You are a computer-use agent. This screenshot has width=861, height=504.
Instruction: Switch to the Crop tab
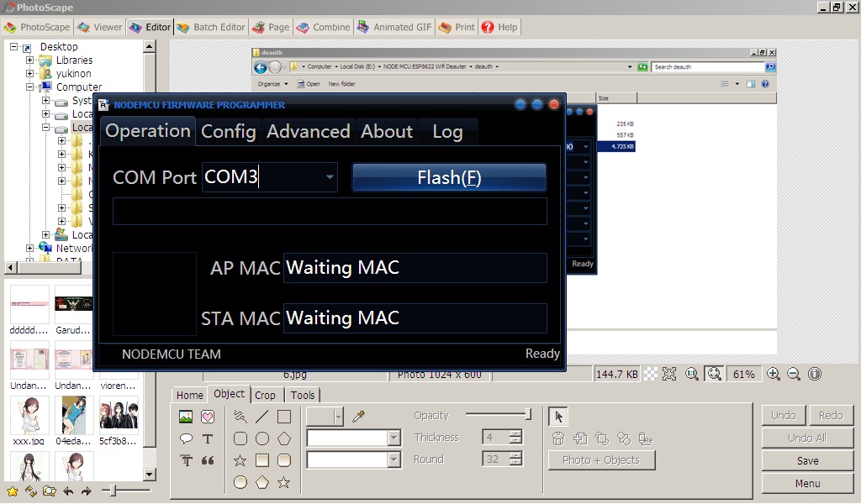(x=265, y=395)
